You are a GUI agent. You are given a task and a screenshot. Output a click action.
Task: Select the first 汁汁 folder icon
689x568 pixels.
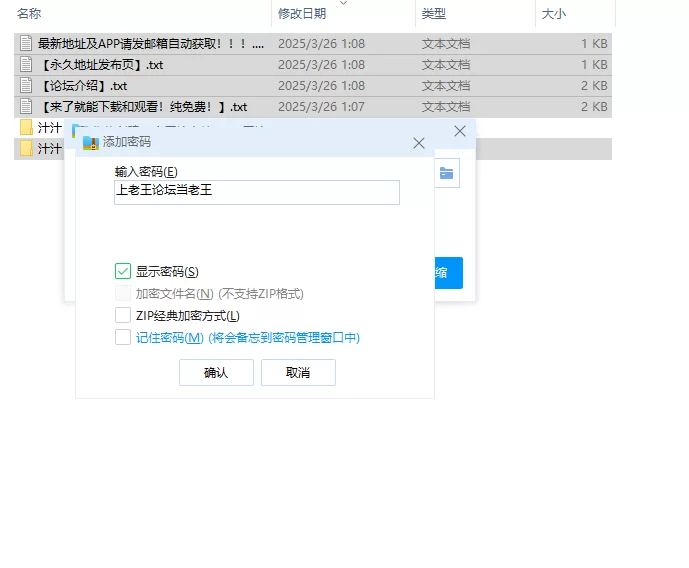tap(27, 128)
